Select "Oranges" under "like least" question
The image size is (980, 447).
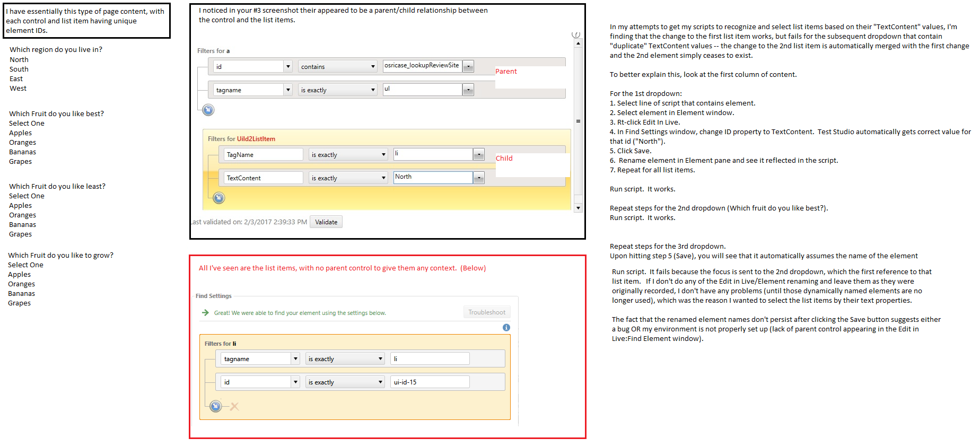click(23, 215)
